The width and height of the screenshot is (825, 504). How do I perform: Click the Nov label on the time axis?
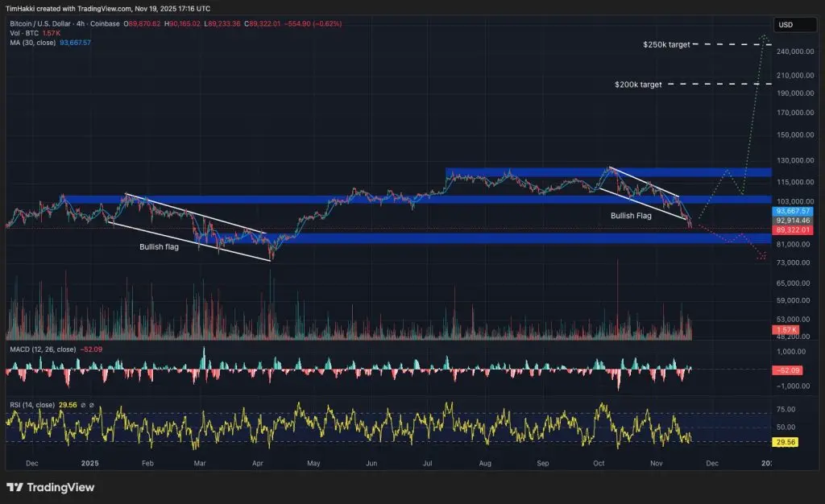pos(656,464)
